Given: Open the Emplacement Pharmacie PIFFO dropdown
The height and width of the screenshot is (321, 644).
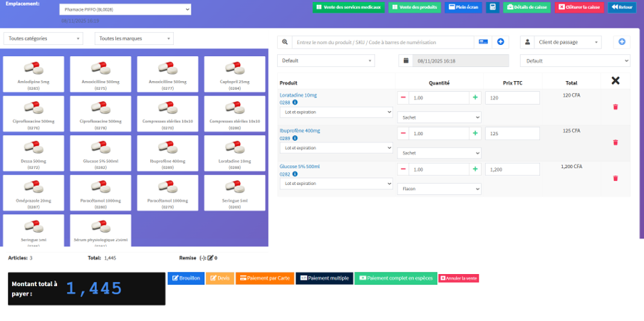Looking at the screenshot, I should (125, 9).
